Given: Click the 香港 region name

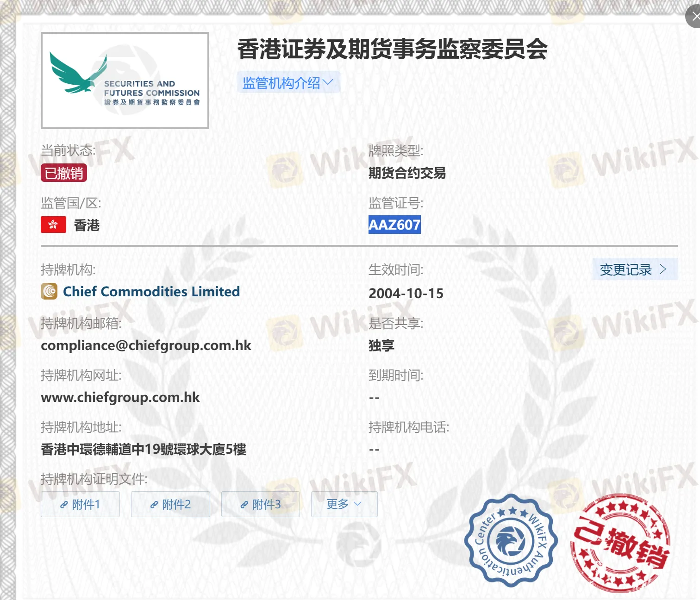Looking at the screenshot, I should [87, 225].
